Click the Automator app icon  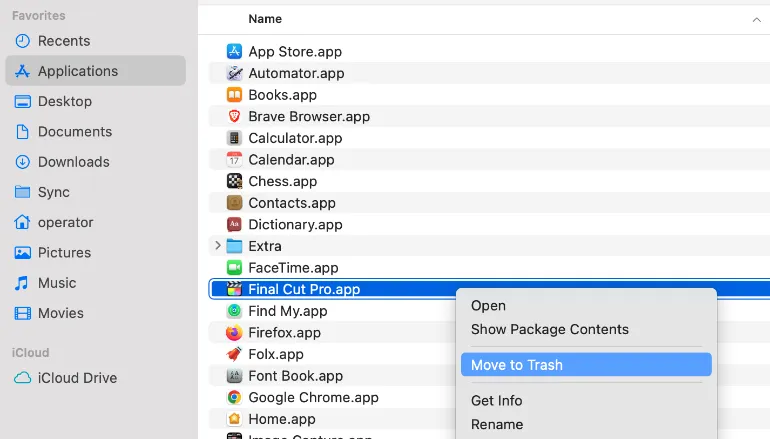(234, 73)
